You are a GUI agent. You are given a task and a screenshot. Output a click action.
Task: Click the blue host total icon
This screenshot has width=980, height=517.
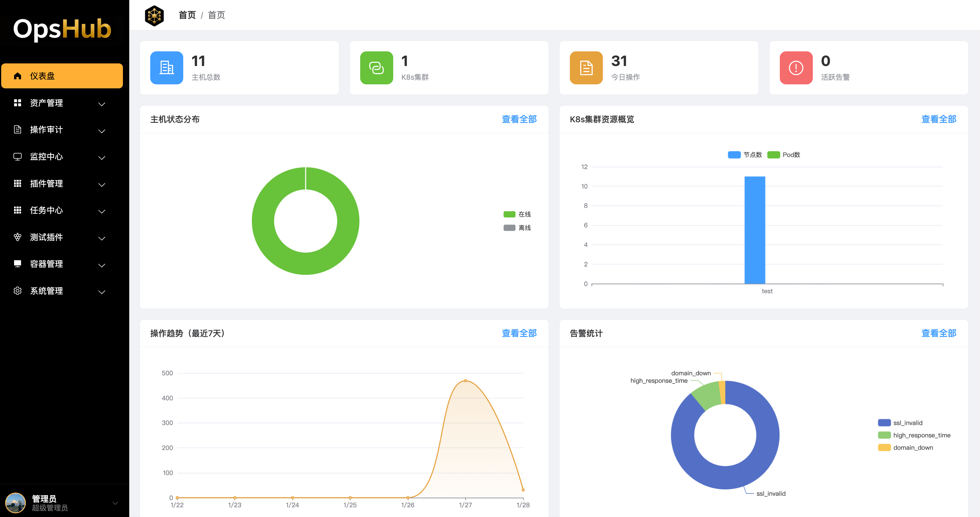point(167,68)
